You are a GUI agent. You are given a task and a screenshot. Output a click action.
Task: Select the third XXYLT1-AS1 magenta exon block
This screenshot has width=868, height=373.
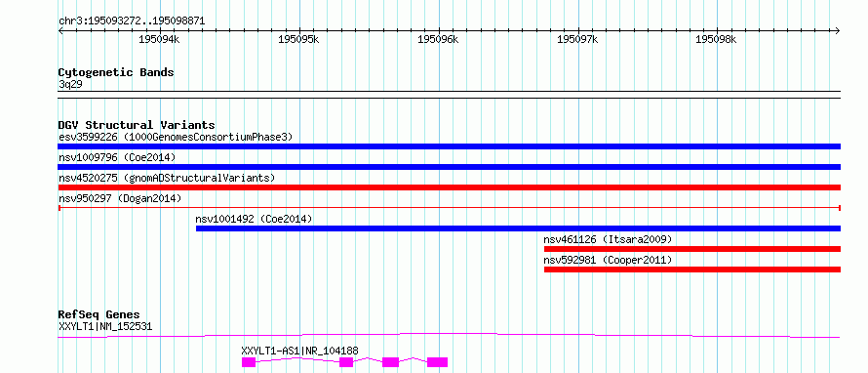(390, 362)
